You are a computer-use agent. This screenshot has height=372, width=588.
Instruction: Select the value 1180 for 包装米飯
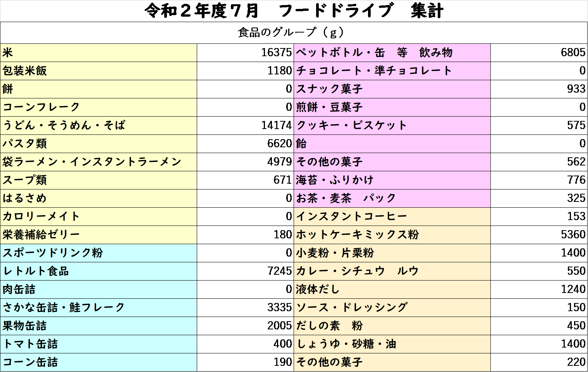click(245, 71)
